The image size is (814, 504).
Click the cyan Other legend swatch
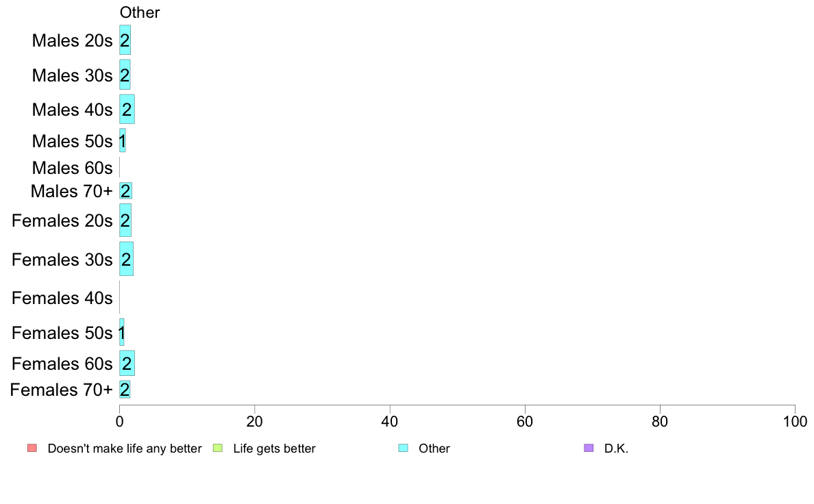point(404,448)
